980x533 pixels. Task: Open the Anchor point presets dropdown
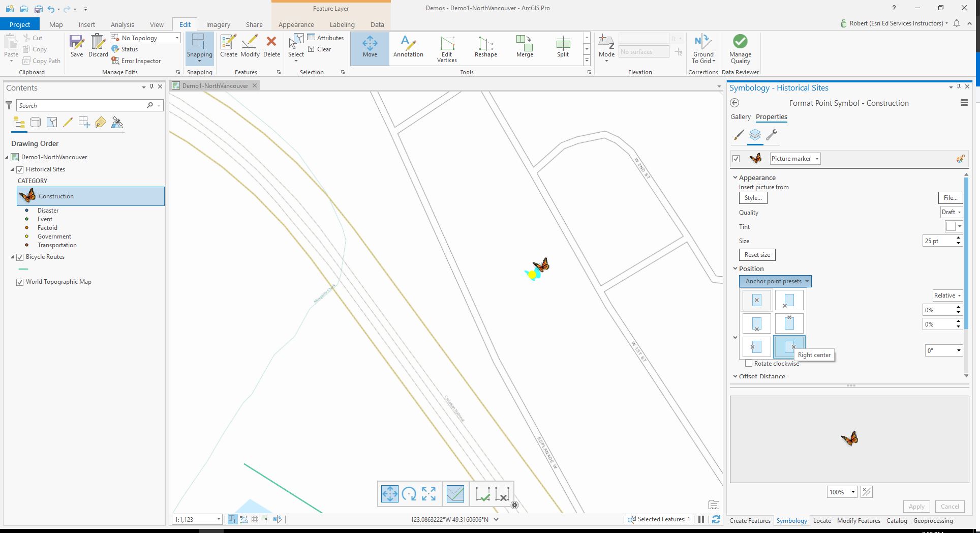775,281
